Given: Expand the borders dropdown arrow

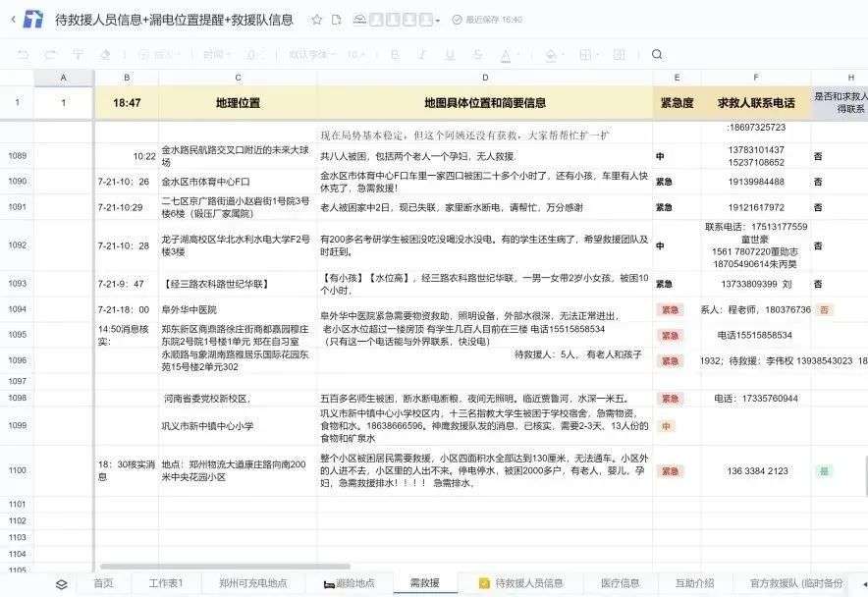Looking at the screenshot, I should pyautogui.click(x=596, y=55).
